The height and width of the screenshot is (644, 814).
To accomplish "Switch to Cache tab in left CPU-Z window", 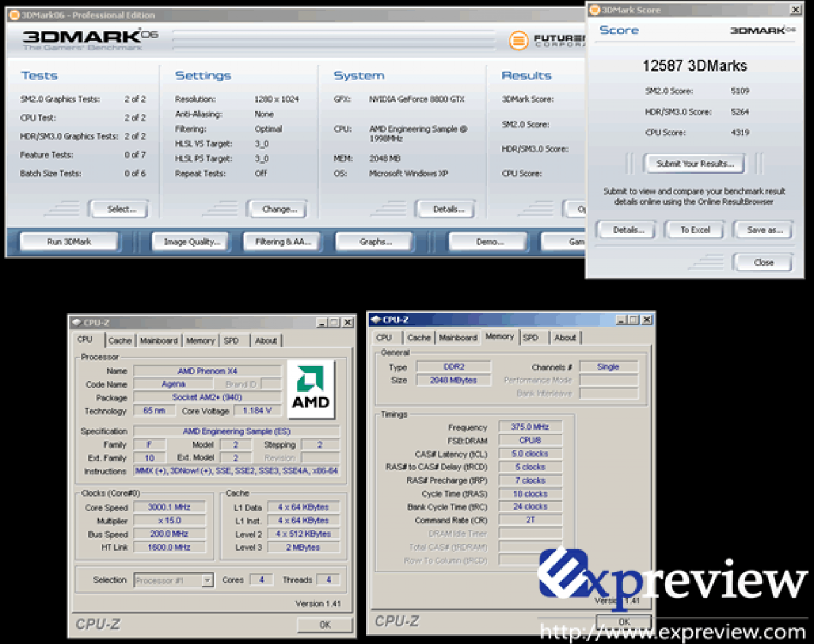I will [120, 341].
